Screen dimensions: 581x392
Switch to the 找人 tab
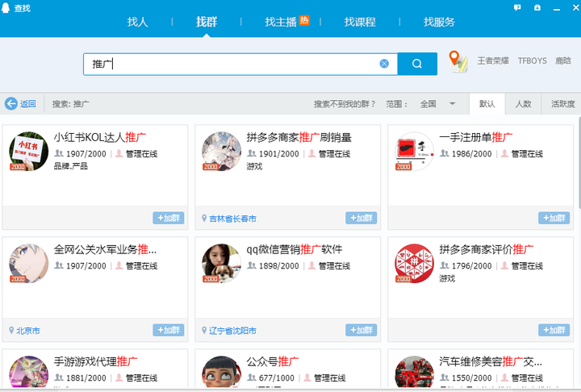[137, 22]
